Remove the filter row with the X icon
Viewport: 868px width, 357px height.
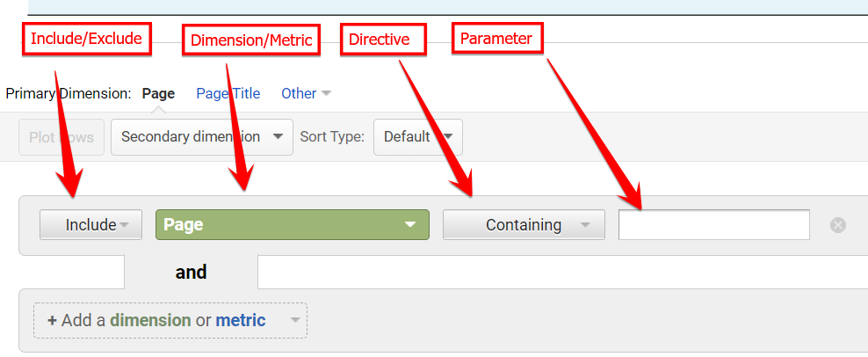coord(838,225)
